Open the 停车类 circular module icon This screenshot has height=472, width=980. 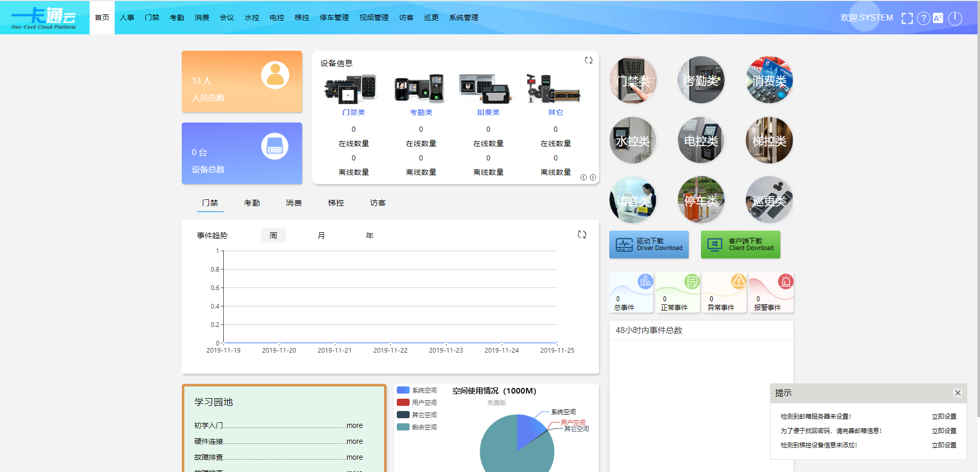[x=701, y=200]
